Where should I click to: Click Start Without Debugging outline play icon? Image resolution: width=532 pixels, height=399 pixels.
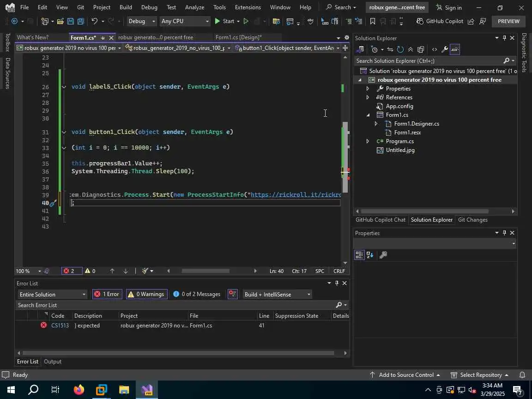click(x=246, y=21)
